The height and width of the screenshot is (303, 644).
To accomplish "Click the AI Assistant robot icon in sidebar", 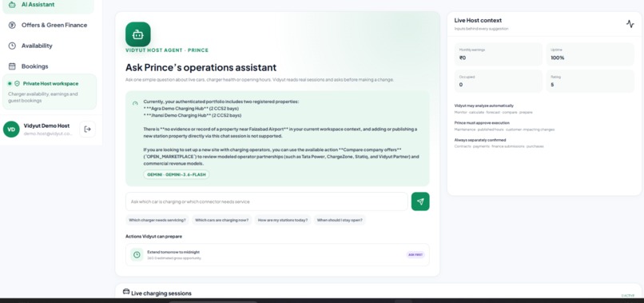I will (x=12, y=5).
